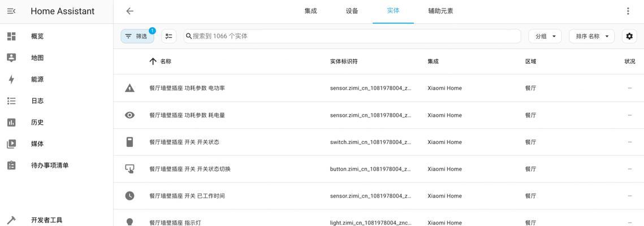The image size is (644, 226).
Task: Click the button.zimi_cn entity identifier
Action: [x=370, y=168]
